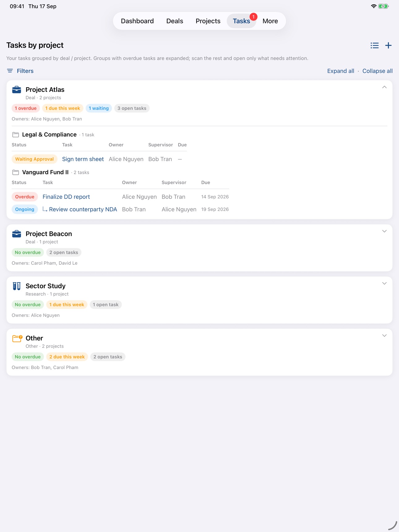Click the Sector Study research icon
Screen dimensions: 399x532
(17, 286)
